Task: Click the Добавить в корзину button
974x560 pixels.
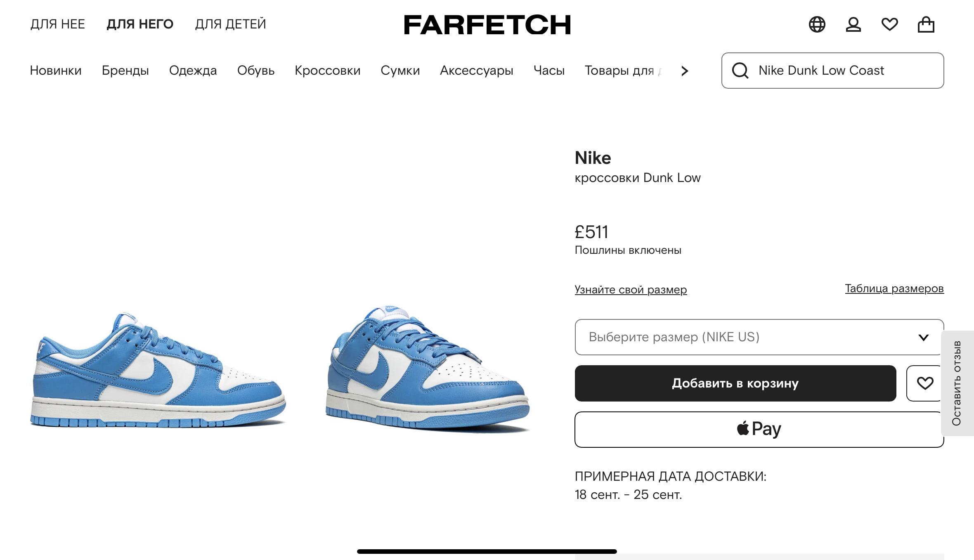Action: pyautogui.click(x=735, y=383)
